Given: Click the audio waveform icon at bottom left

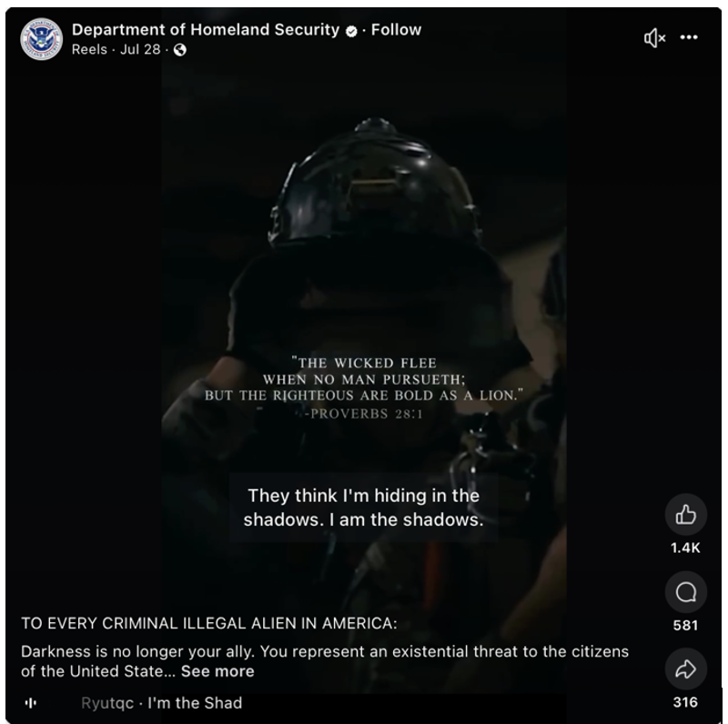Looking at the screenshot, I should pos(31,703).
